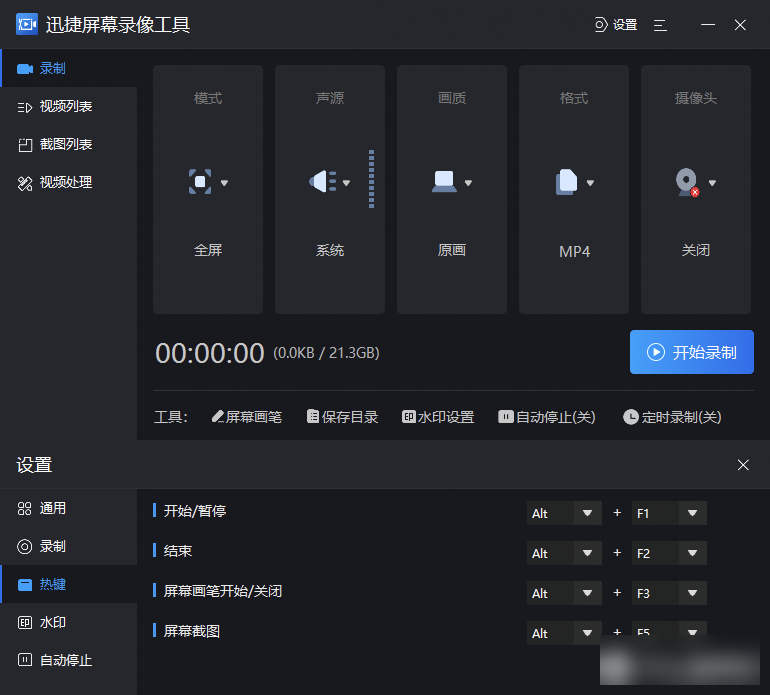Open the save directory (保存目录) tool
The width and height of the screenshot is (770, 695).
point(342,417)
